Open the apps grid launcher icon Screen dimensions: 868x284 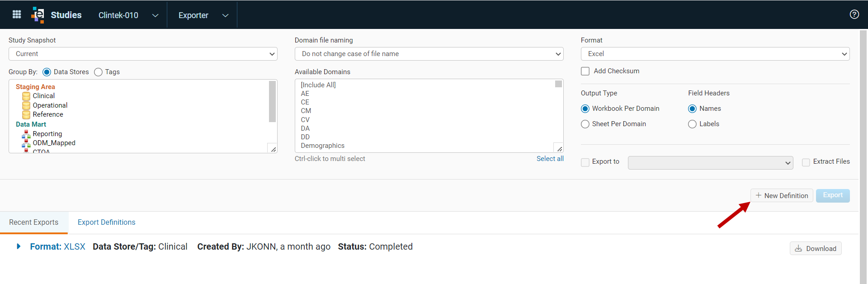[17, 14]
